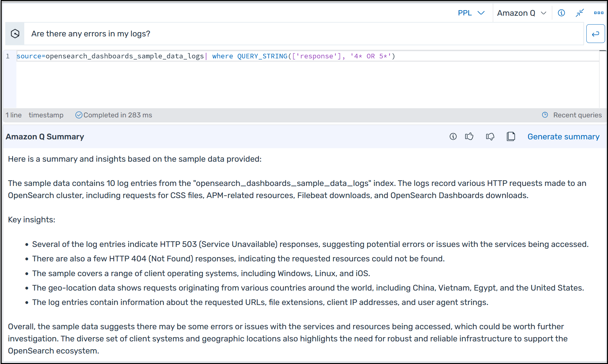This screenshot has height=364, width=608.
Task: Select the QUERY_STRING text in the PPL editor
Action: pyautogui.click(x=262, y=56)
